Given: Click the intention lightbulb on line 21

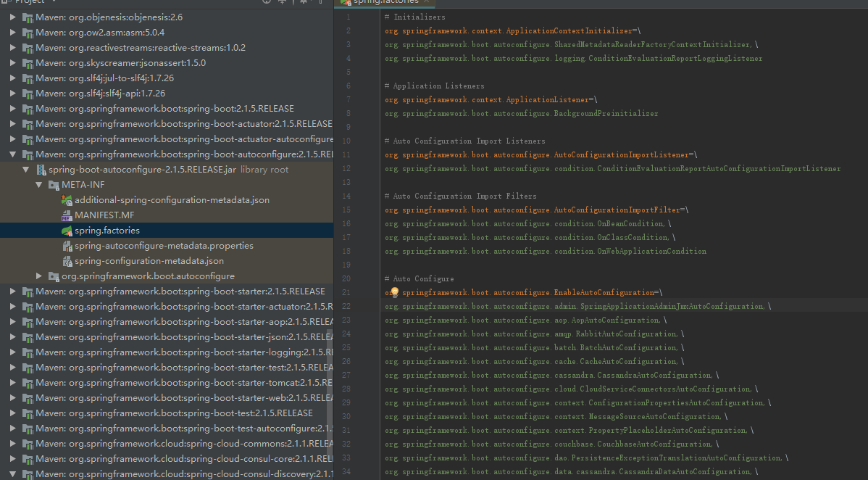Looking at the screenshot, I should [x=395, y=292].
